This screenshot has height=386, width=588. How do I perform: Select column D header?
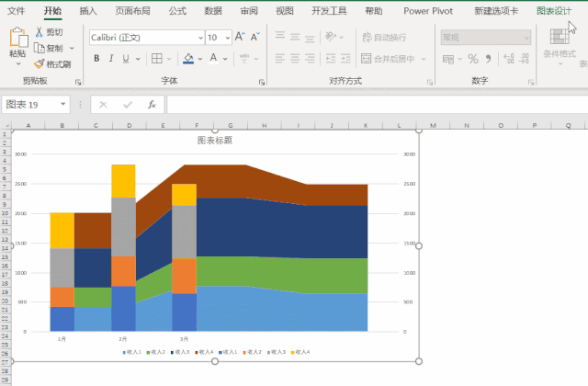pos(130,125)
